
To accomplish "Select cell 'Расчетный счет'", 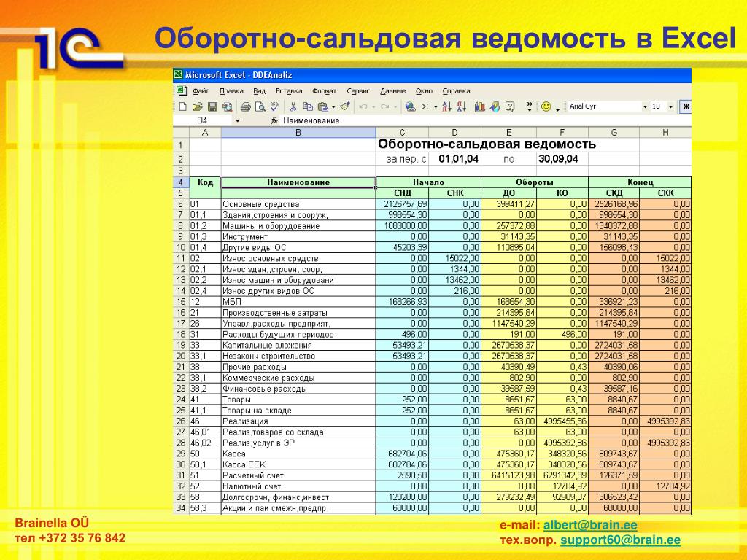I will click(x=298, y=475).
